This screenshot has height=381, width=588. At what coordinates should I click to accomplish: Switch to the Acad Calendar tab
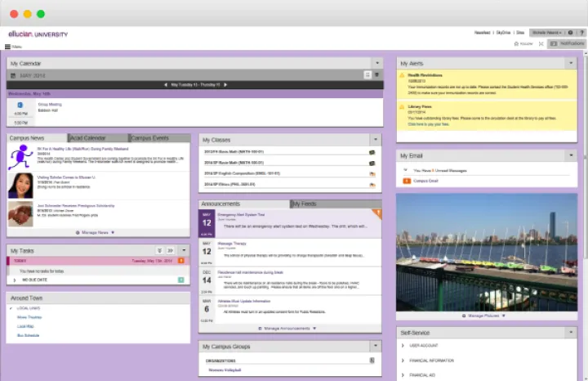[x=98, y=138]
